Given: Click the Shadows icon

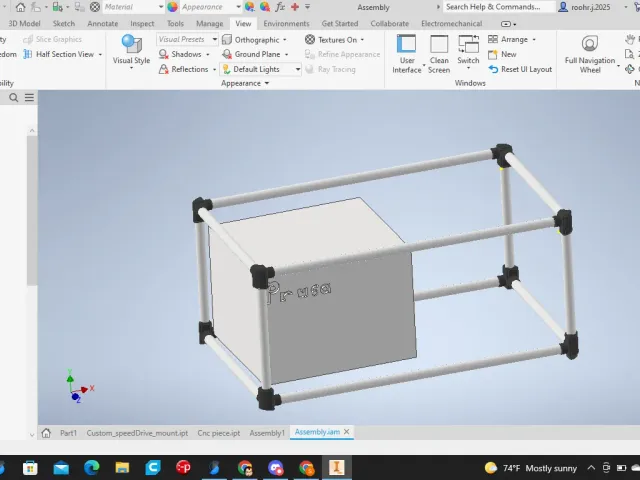Looking at the screenshot, I should [x=163, y=54].
